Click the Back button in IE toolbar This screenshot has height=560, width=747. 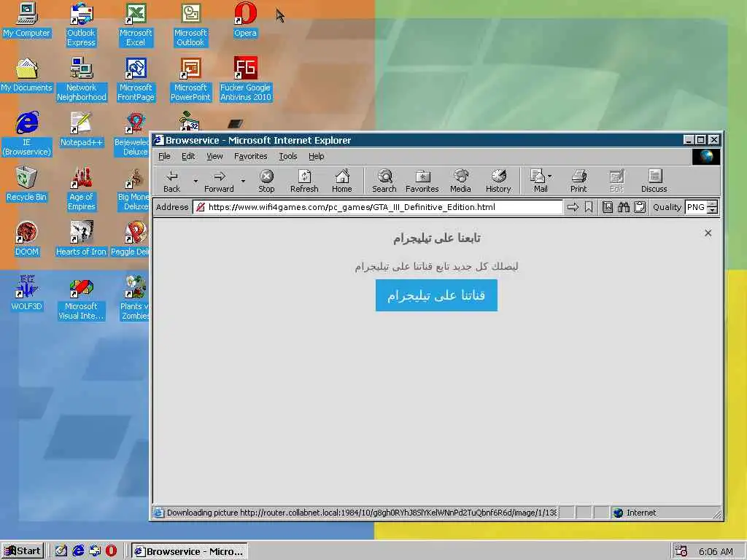tap(171, 182)
